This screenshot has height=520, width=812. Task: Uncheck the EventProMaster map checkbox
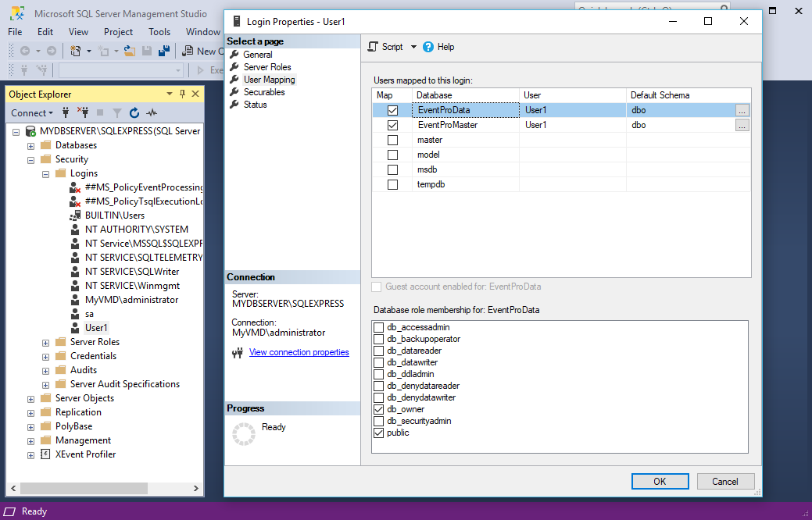coord(392,125)
